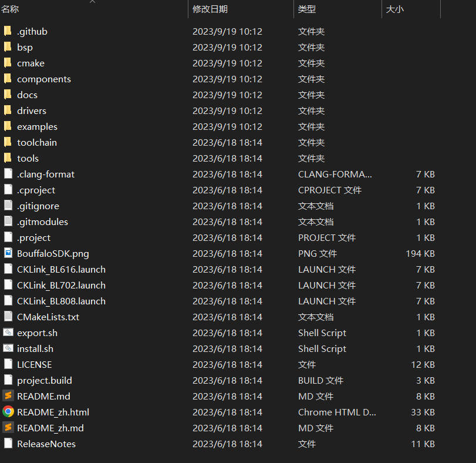The height and width of the screenshot is (463, 476).
Task: Click the toolchain folder icon
Action: pyautogui.click(x=8, y=142)
